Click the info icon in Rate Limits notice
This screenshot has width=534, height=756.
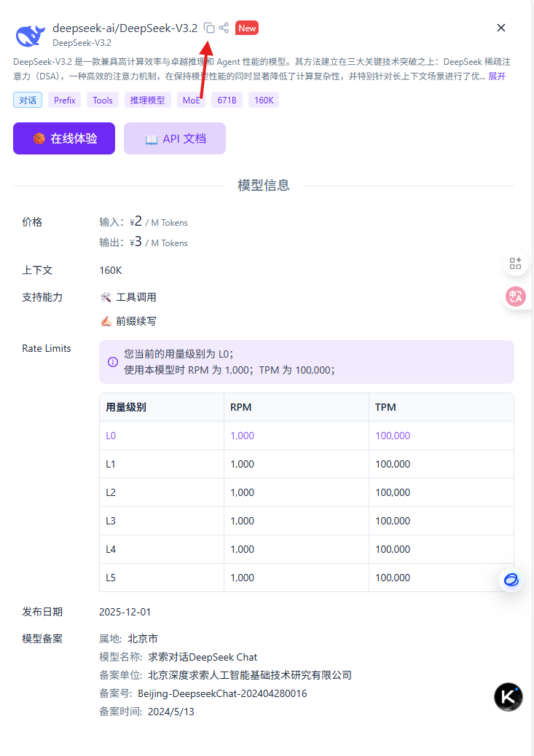point(113,362)
